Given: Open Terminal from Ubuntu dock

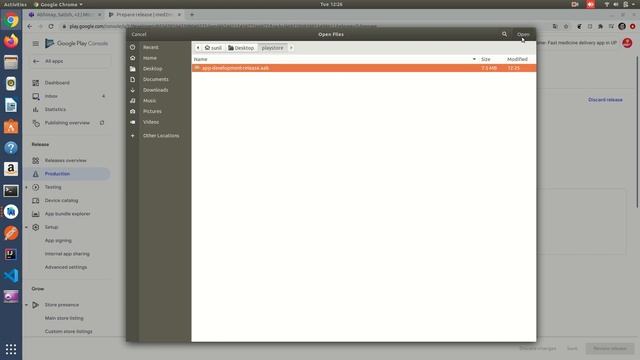Looking at the screenshot, I should coord(11,191).
